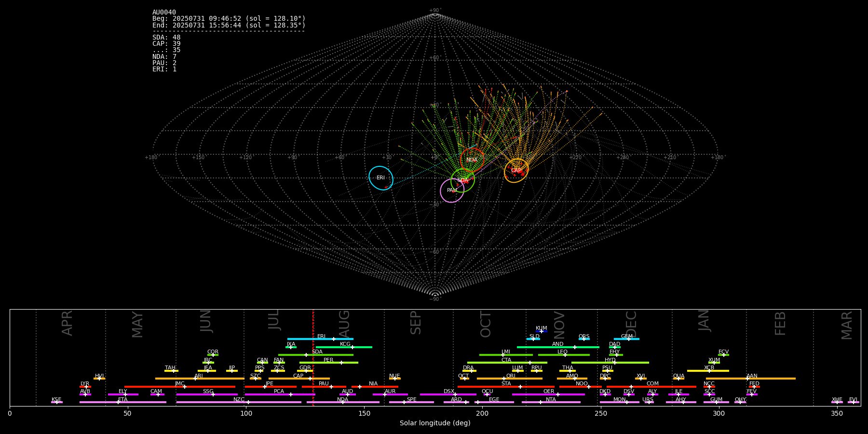Click the HYD shower bar in timeline
Viewport: 868px width, 434px height.
tap(610, 363)
